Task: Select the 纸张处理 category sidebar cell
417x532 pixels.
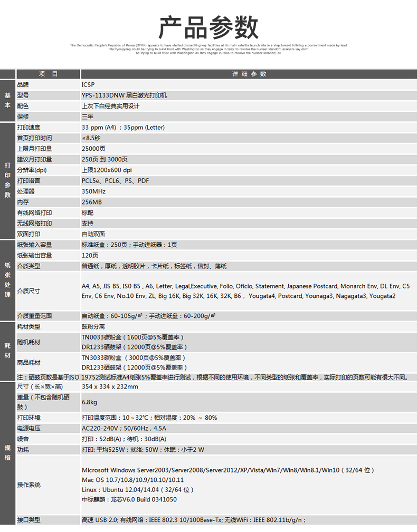Action: tap(7, 280)
